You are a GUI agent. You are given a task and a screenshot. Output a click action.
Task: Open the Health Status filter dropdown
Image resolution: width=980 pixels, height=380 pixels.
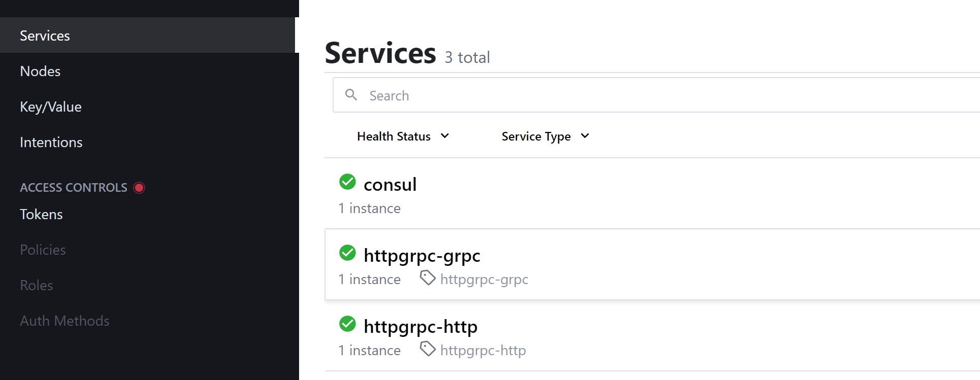click(x=403, y=136)
